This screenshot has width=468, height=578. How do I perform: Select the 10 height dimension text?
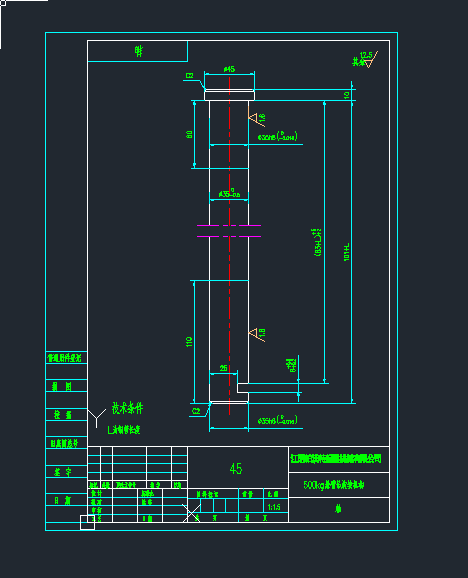pyautogui.click(x=346, y=95)
